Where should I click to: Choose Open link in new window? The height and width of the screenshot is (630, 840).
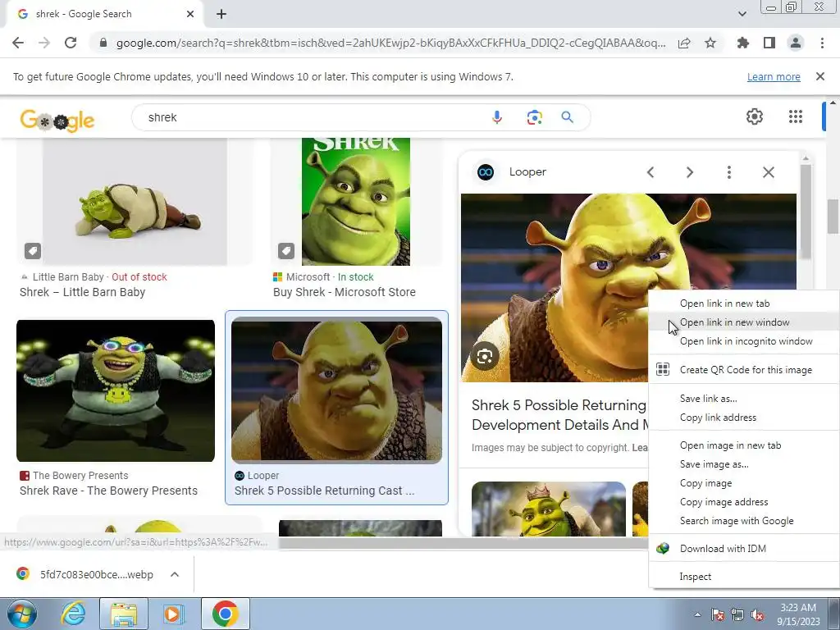point(744,322)
